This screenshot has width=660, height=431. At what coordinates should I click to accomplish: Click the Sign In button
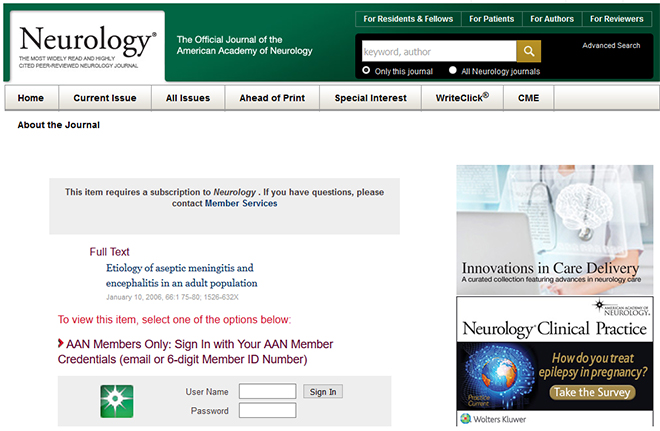coord(323,391)
